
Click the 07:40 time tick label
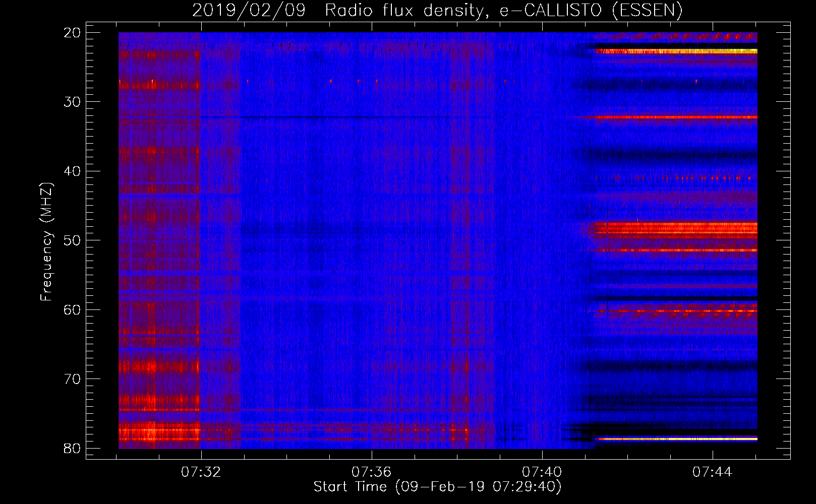click(542, 472)
